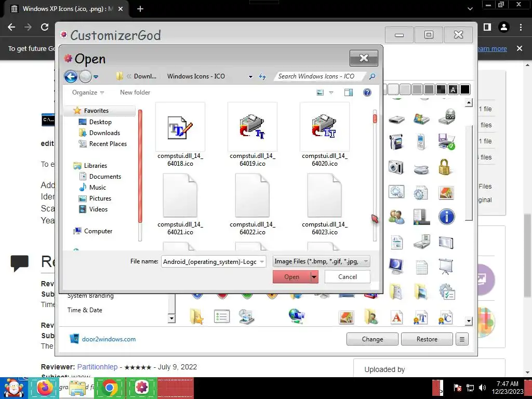The height and width of the screenshot is (399, 532).
Task: Open the Music library
Action: 97,187
